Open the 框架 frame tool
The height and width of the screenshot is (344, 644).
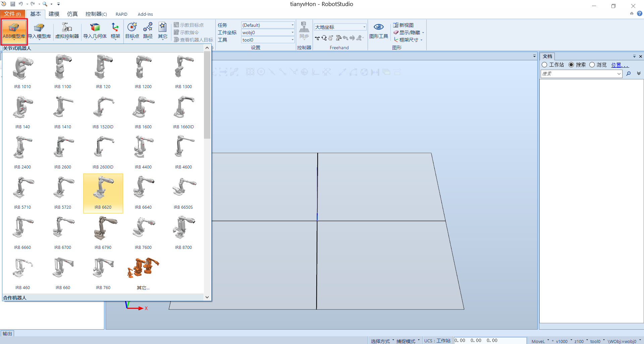115,32
